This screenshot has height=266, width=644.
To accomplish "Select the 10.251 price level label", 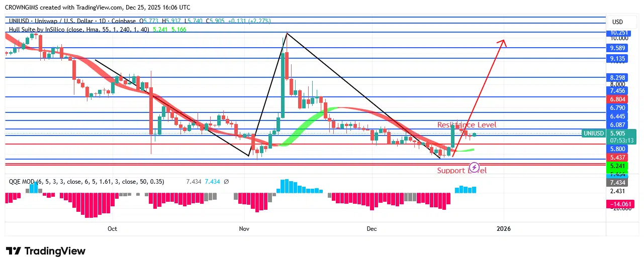I will (618, 32).
